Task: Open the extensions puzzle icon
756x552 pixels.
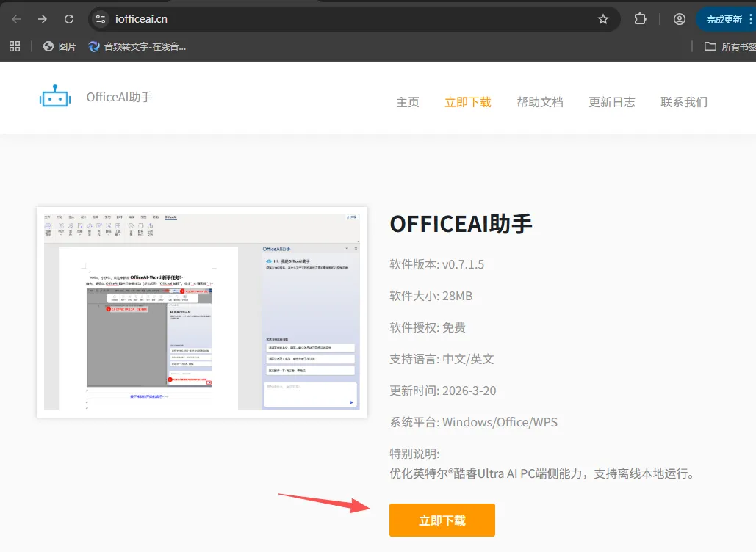Action: (640, 19)
